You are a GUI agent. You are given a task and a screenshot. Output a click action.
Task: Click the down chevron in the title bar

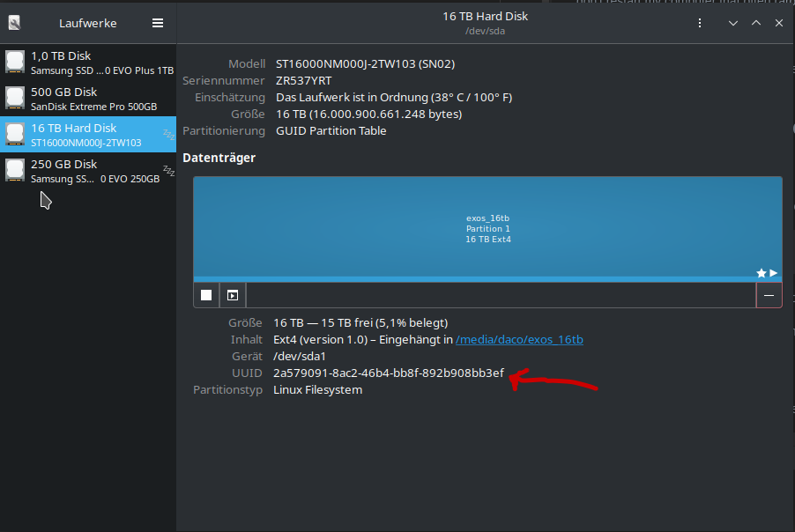click(733, 23)
